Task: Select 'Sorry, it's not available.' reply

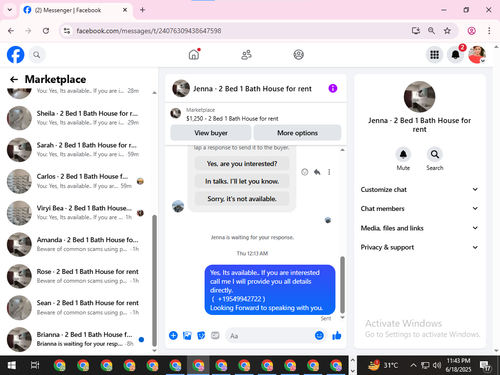Action: tap(242, 199)
